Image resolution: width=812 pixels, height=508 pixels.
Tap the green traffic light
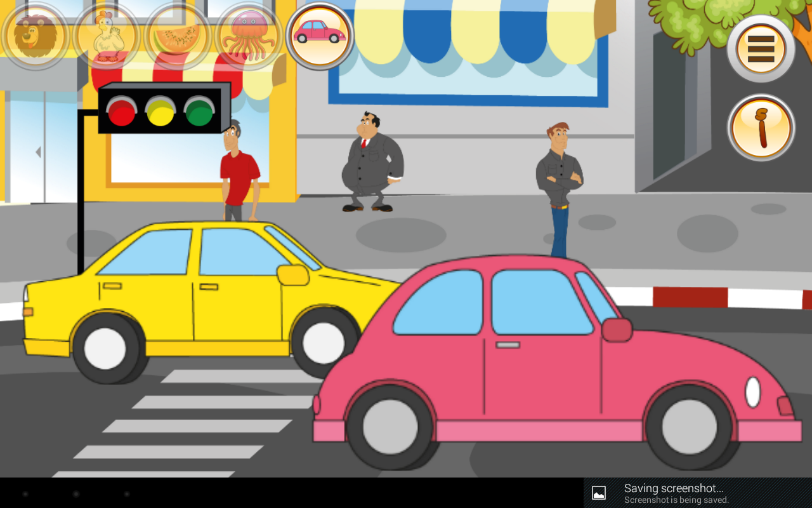coord(199,112)
